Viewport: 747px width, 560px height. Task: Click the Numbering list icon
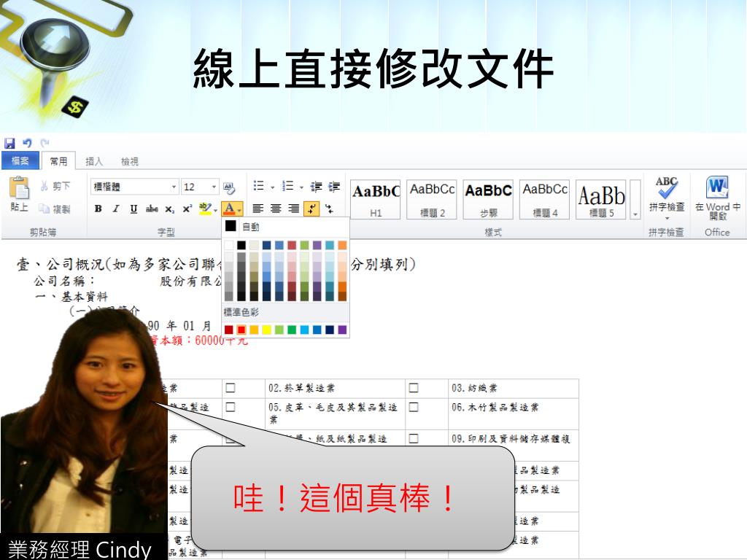(x=287, y=186)
